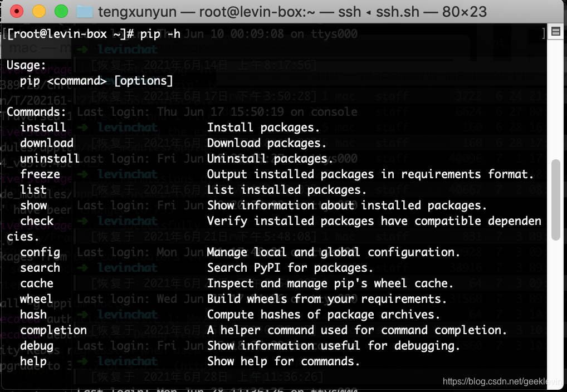Click 'A helper command used for command completion.'
The height and width of the screenshot is (392, 567).
(x=357, y=330)
